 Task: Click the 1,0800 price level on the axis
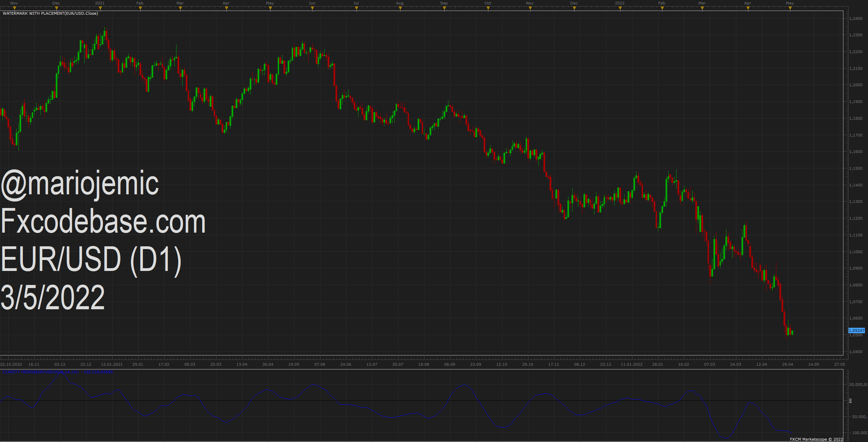pyautogui.click(x=856, y=285)
